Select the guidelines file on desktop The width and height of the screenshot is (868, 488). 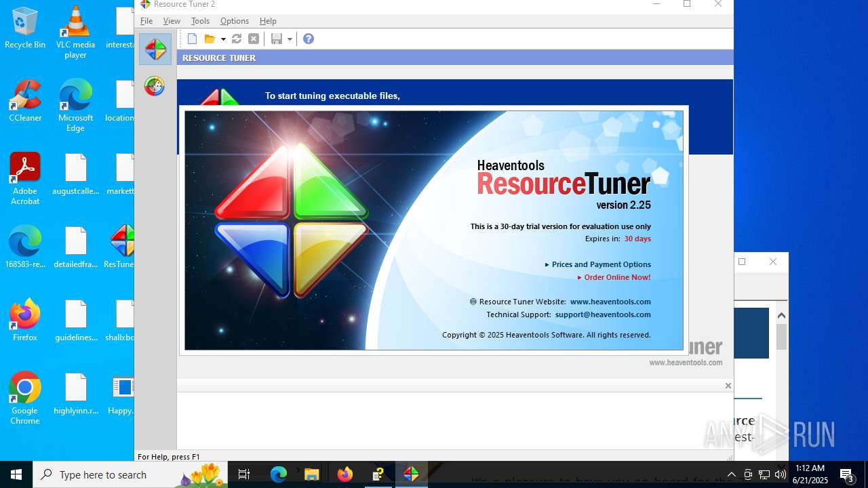pyautogui.click(x=75, y=321)
